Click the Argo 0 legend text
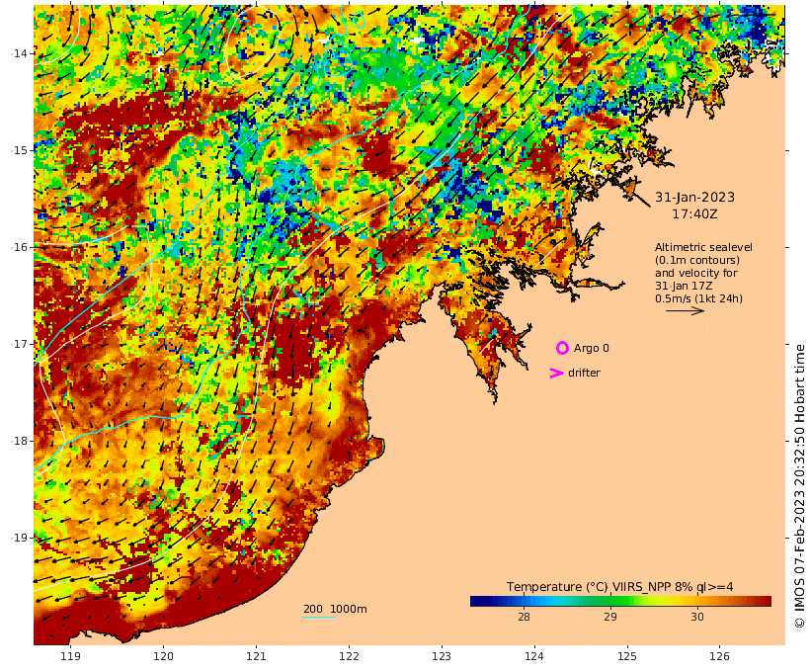The image size is (810, 672). click(x=592, y=349)
